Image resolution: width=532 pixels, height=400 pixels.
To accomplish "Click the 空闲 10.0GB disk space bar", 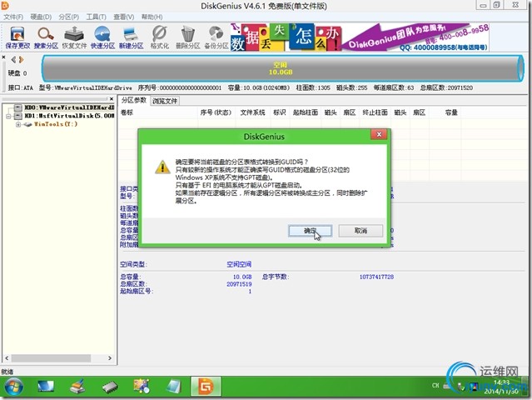I will click(282, 68).
